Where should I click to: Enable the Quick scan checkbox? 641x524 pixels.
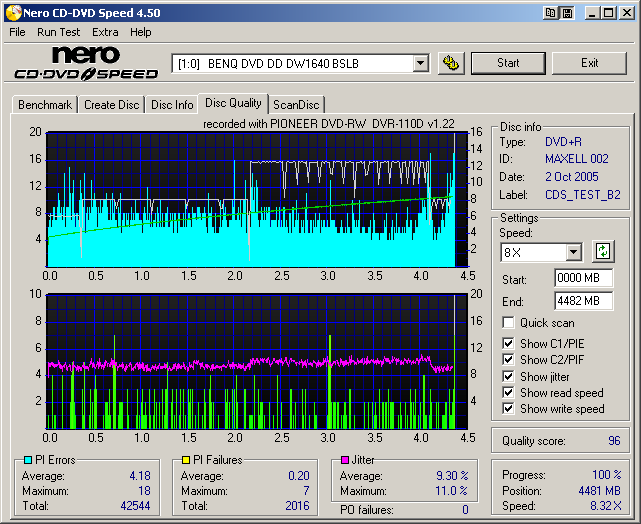[x=509, y=323]
